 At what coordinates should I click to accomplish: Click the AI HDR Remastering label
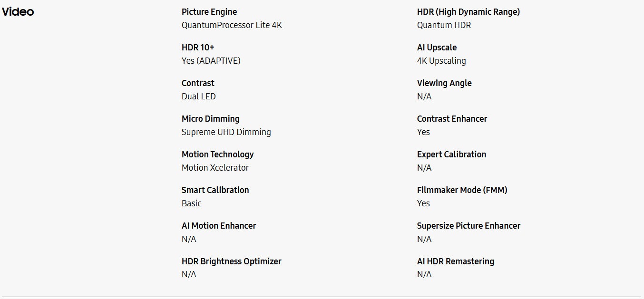455,261
